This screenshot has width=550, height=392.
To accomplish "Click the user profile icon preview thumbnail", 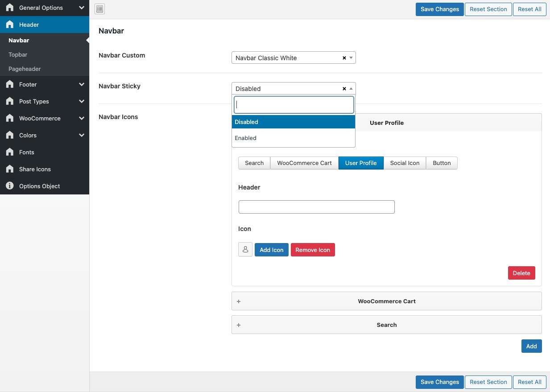I will click(x=245, y=250).
